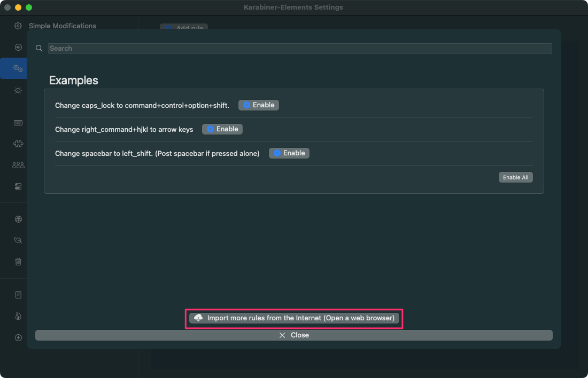Image resolution: width=588 pixels, height=378 pixels.
Task: Select text 'Change spacebar to left_shift. (Post spacebar if pressed alone)'
Action: click(x=157, y=153)
